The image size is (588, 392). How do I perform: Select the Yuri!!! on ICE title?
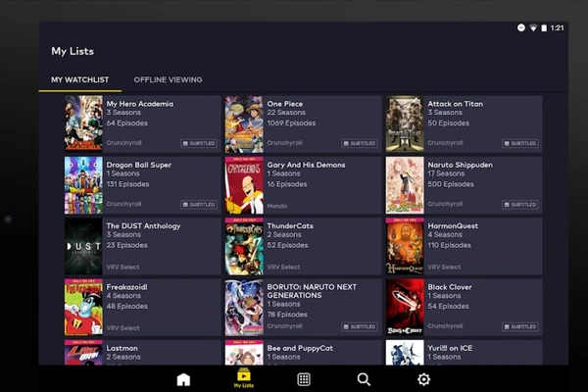tap(450, 349)
